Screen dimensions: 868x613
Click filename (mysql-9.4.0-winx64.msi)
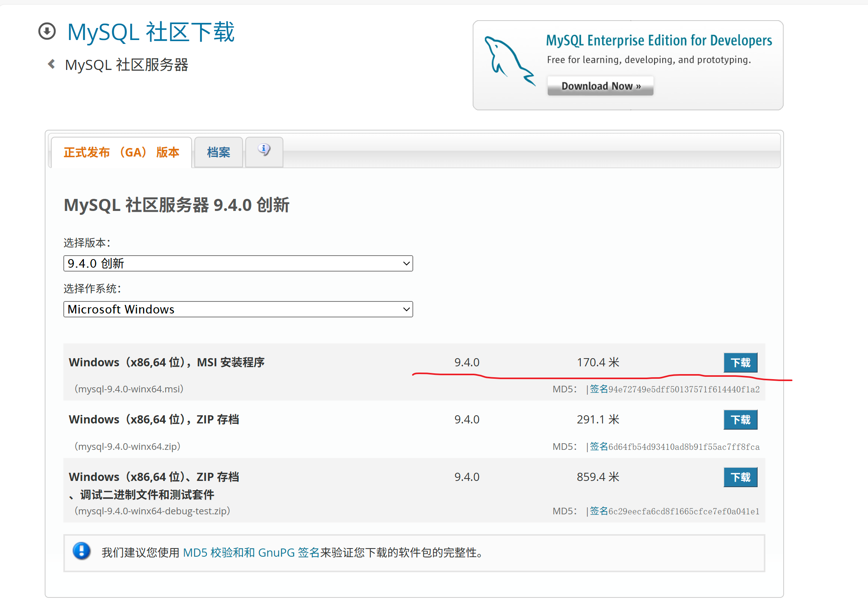pos(129,389)
